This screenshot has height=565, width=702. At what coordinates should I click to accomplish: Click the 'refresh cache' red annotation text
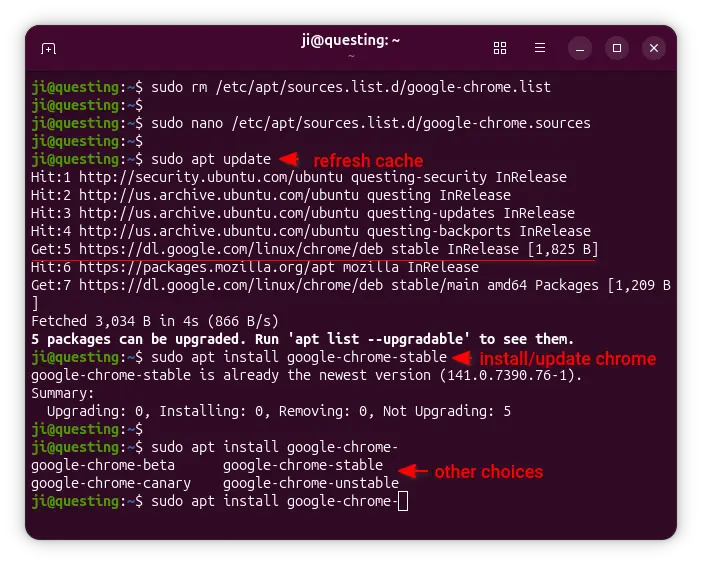368,161
